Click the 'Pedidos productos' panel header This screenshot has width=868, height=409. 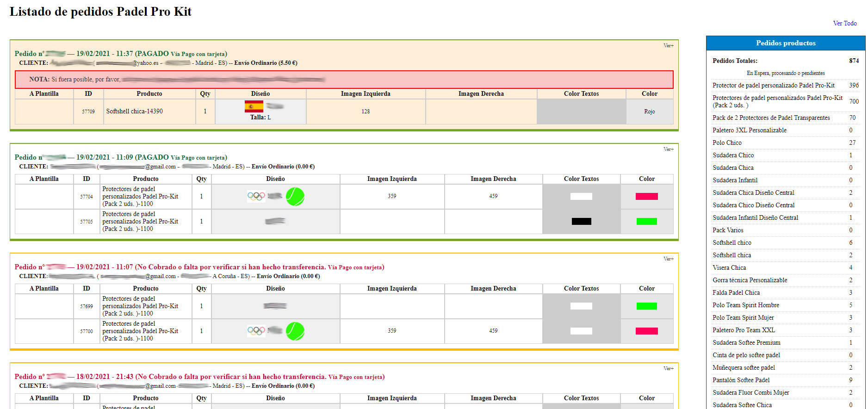point(786,43)
